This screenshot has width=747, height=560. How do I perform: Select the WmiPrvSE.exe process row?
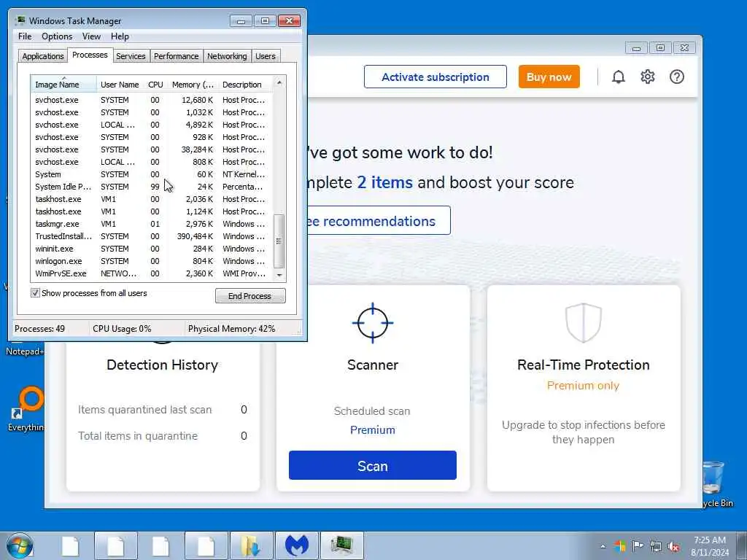click(x=152, y=273)
